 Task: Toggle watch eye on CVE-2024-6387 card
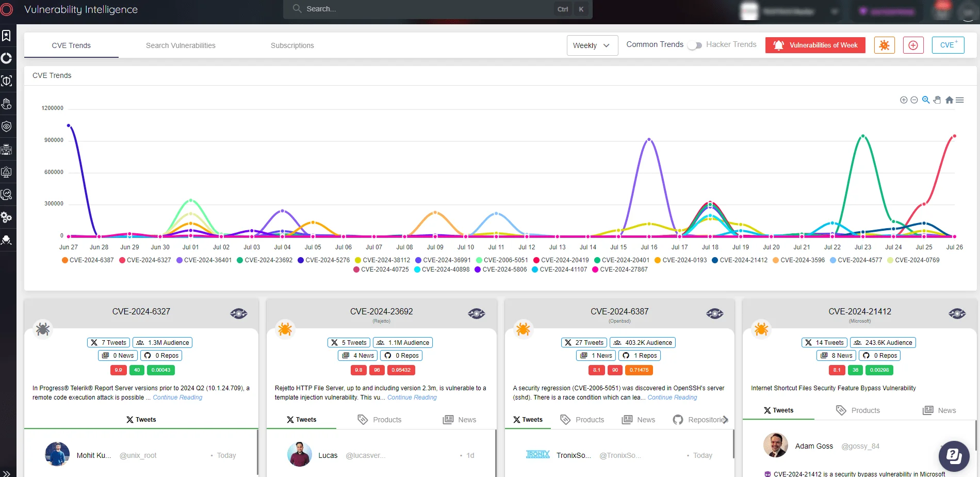[x=715, y=313]
